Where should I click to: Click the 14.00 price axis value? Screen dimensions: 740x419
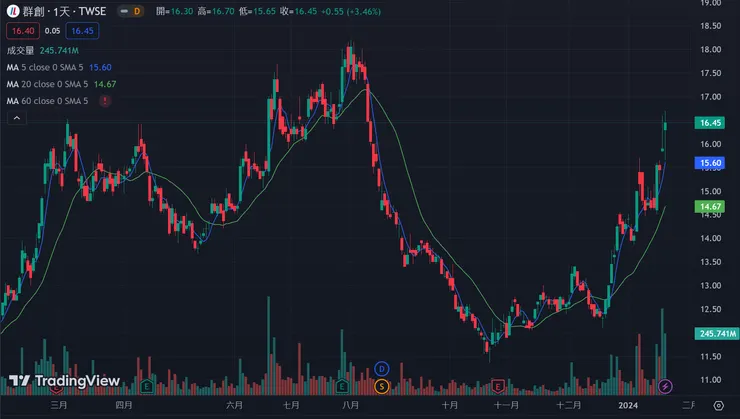click(711, 238)
